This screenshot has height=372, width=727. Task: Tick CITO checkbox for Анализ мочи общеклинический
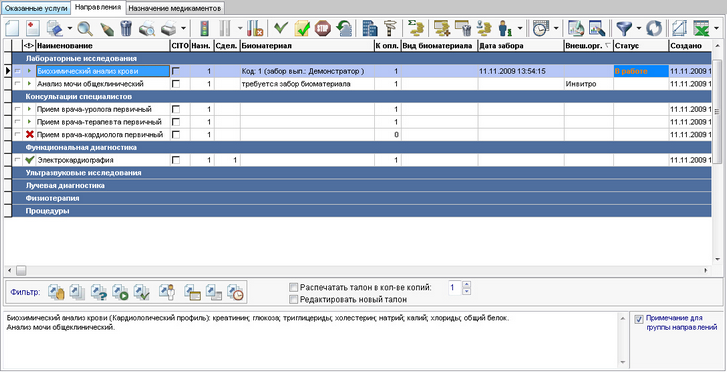pos(175,84)
